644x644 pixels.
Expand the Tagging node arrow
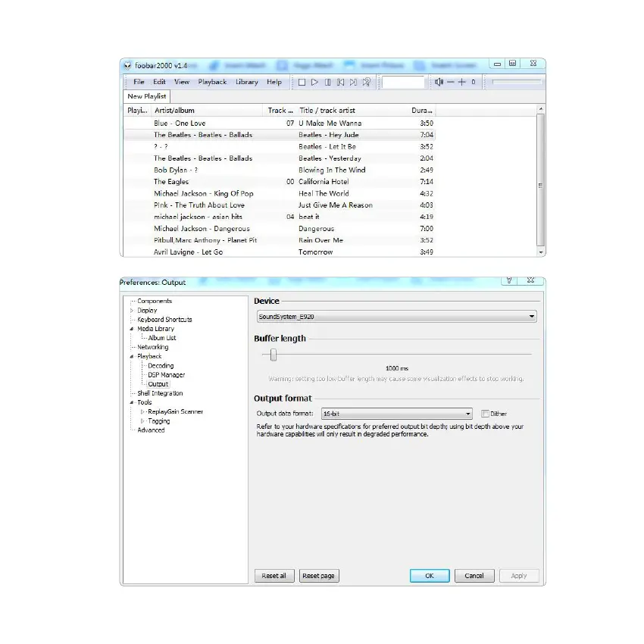click(x=142, y=421)
